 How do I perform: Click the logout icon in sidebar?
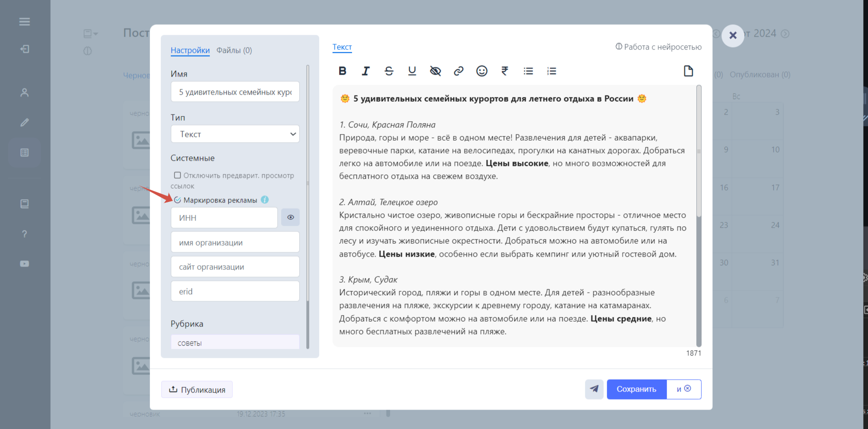coord(25,49)
